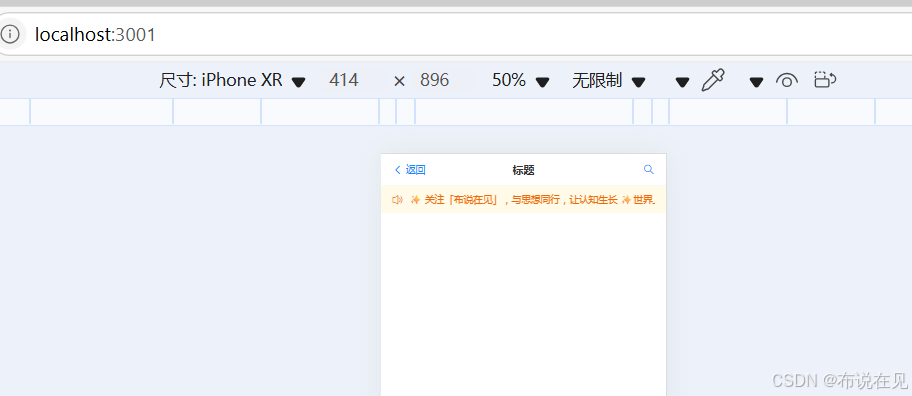This screenshot has height=396, width=912.
Task: Click the site information icon in address bar
Action: [9, 34]
